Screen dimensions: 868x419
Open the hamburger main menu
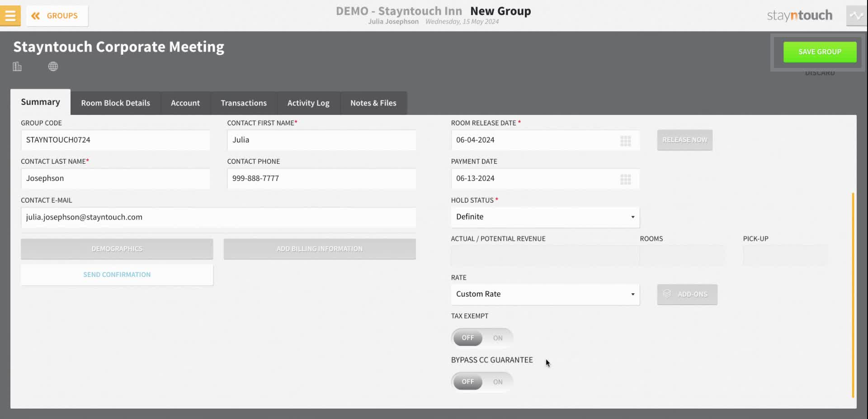point(10,15)
